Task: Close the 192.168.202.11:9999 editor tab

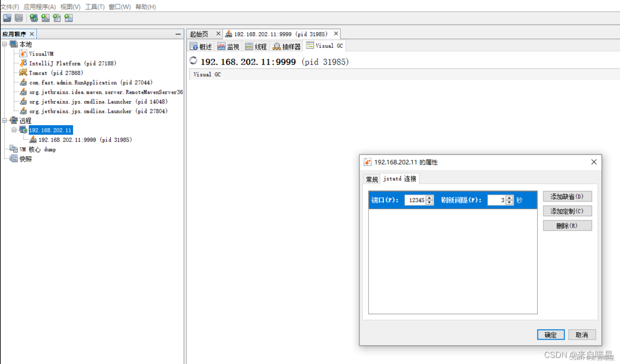Action: click(336, 34)
